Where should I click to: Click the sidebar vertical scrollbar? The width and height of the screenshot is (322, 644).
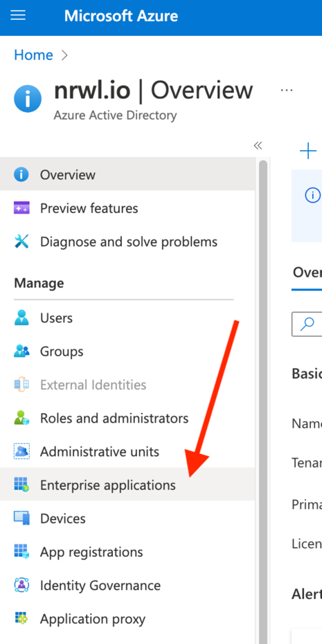point(262,401)
